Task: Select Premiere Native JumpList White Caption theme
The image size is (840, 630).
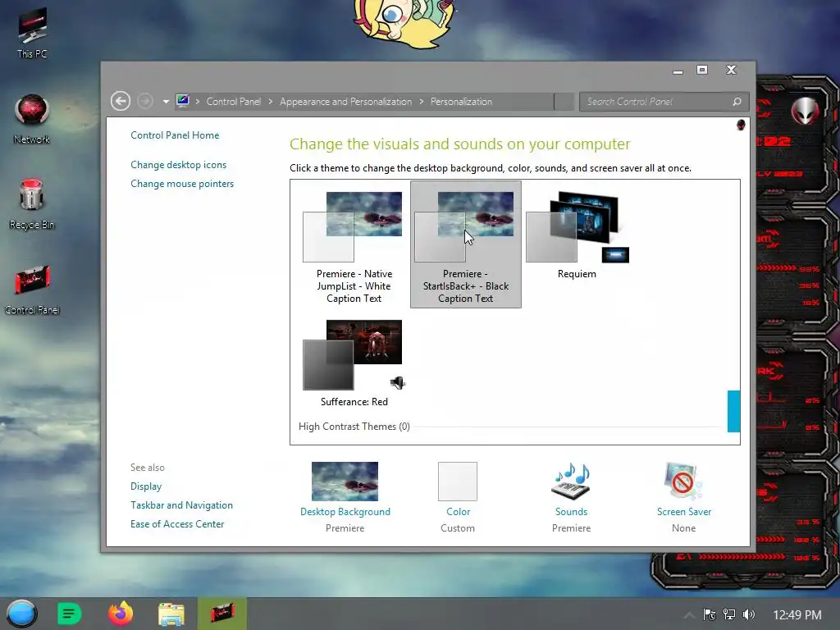Action: pyautogui.click(x=354, y=244)
